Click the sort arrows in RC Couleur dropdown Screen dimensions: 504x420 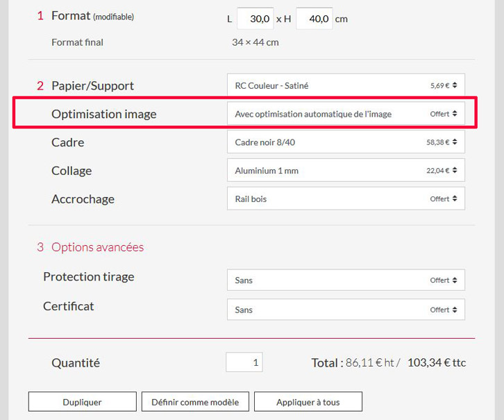[x=455, y=86]
